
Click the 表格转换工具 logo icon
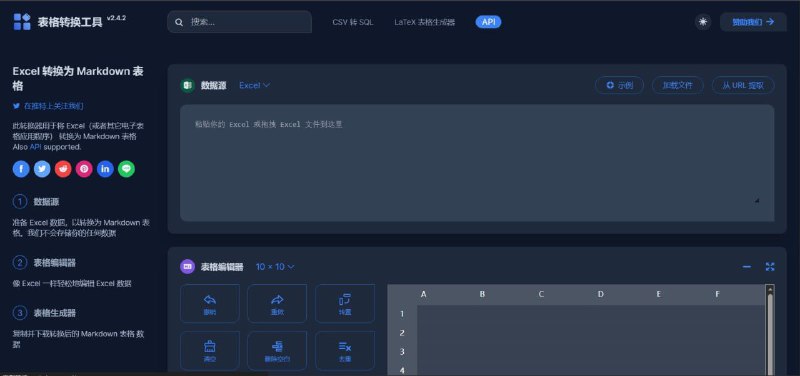pos(22,21)
